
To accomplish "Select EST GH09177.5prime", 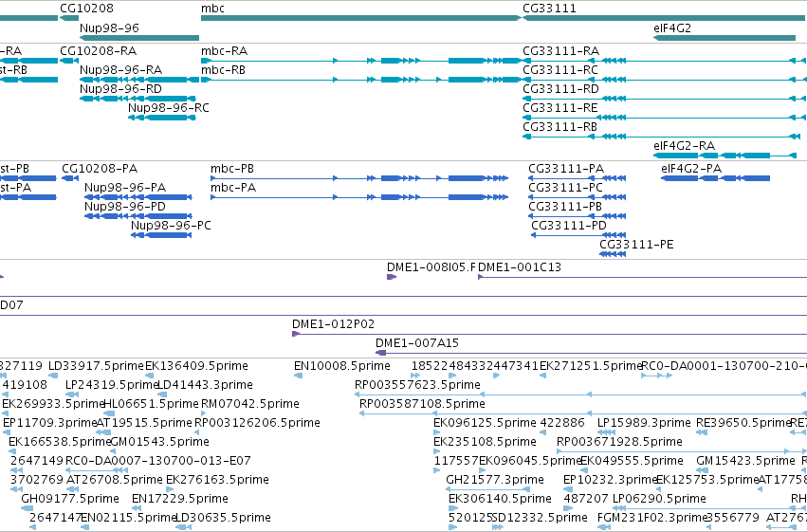I will [x=70, y=499].
